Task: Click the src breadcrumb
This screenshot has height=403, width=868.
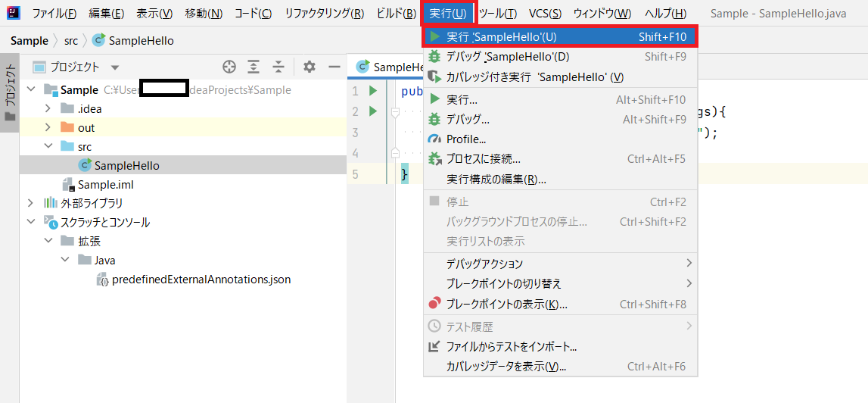Action: pos(70,40)
